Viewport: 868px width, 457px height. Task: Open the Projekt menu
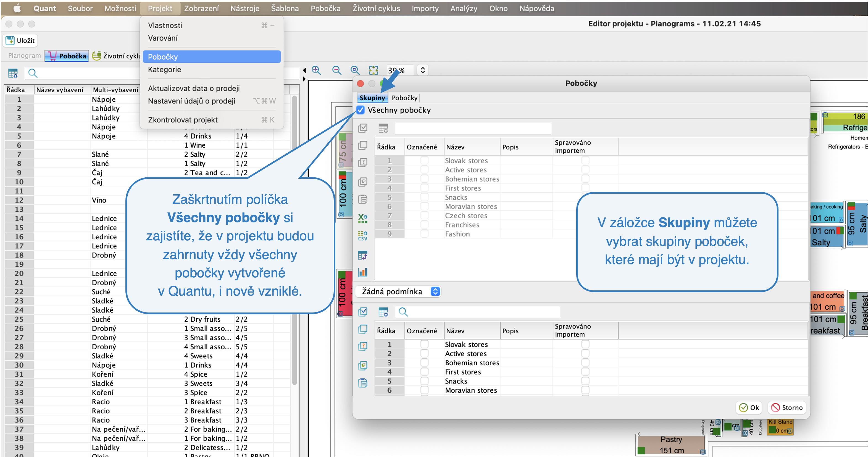(x=160, y=8)
